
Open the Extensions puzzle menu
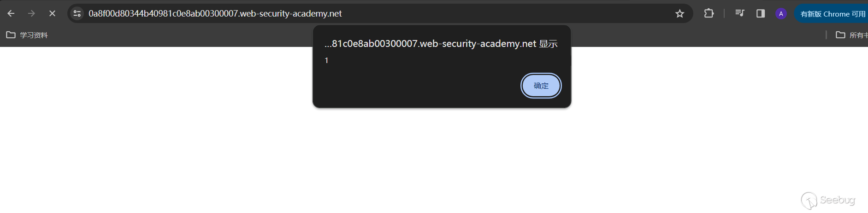[x=709, y=13]
